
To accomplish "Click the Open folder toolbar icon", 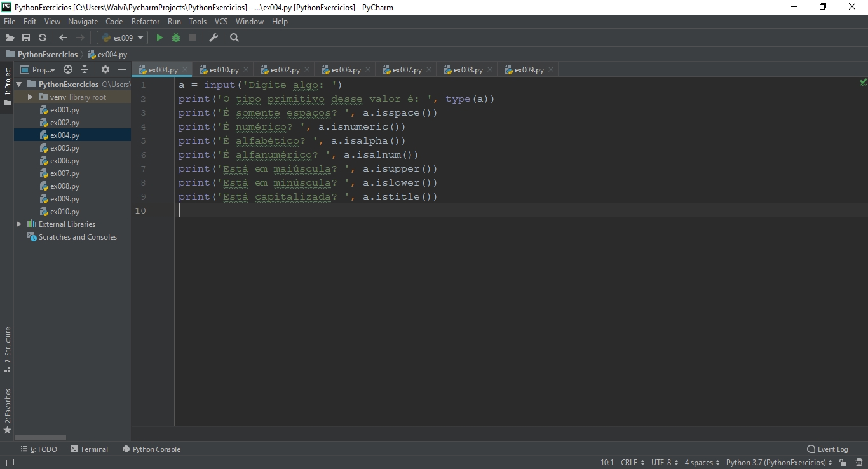I will pyautogui.click(x=10, y=37).
